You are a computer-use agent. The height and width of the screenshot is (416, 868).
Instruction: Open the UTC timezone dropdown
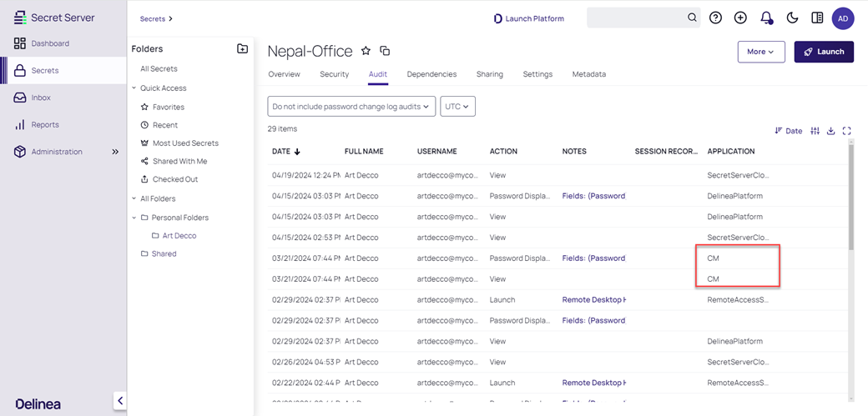(457, 106)
